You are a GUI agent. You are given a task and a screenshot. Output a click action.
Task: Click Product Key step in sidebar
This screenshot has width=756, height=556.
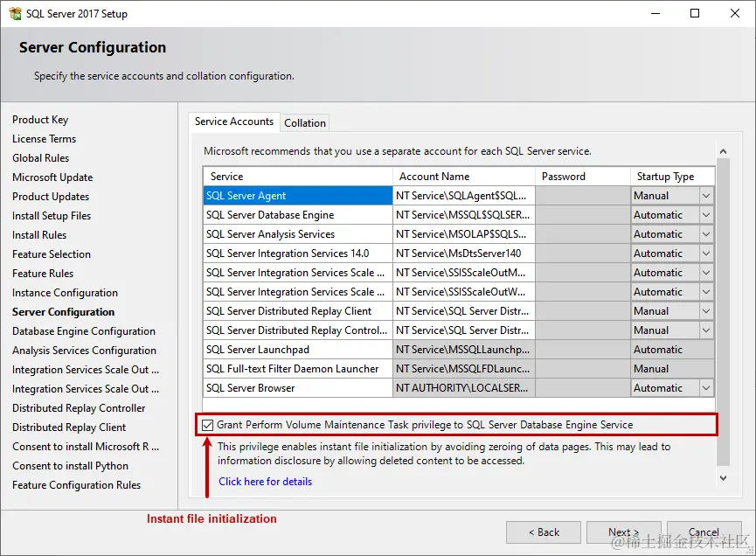tap(40, 120)
